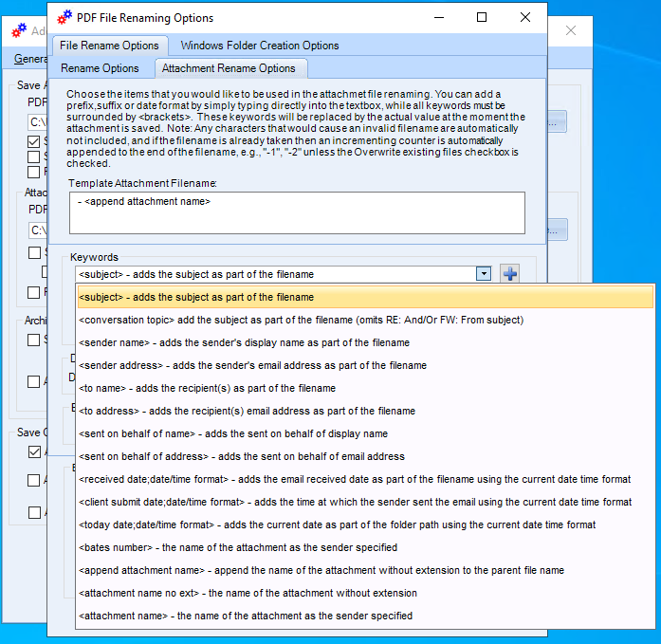Minimize the PDF File Renaming Options window

click(x=439, y=17)
